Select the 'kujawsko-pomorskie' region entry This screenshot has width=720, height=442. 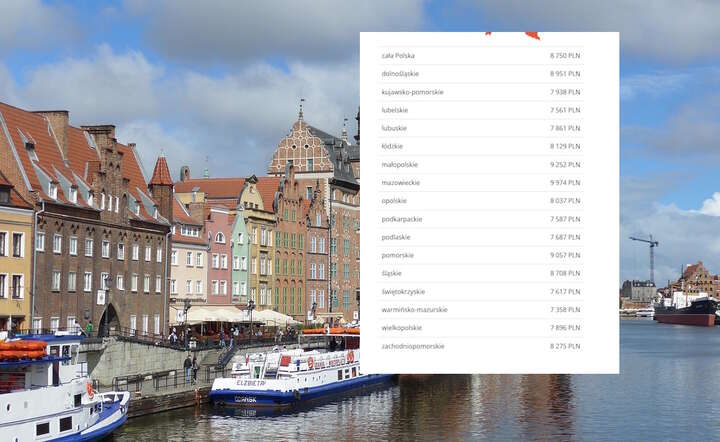pyautogui.click(x=412, y=92)
